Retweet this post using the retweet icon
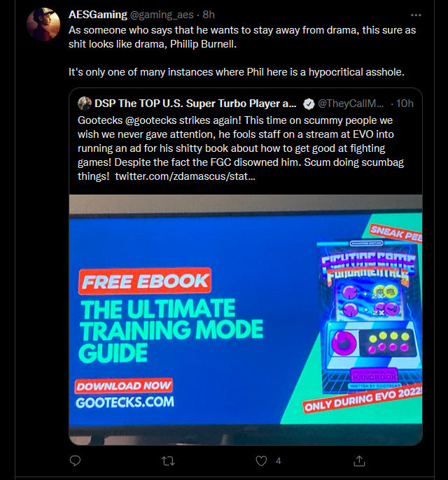Viewport: 448px width, 480px height. [168, 460]
